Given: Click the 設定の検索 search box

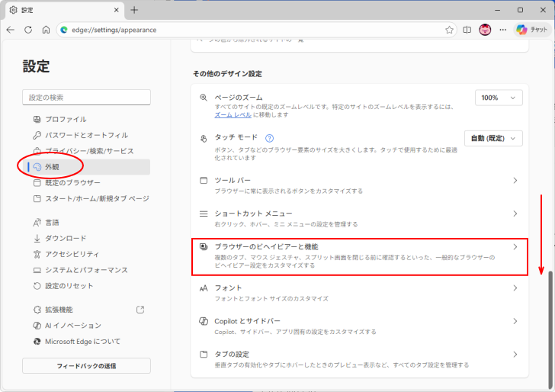Looking at the screenshot, I should point(86,98).
